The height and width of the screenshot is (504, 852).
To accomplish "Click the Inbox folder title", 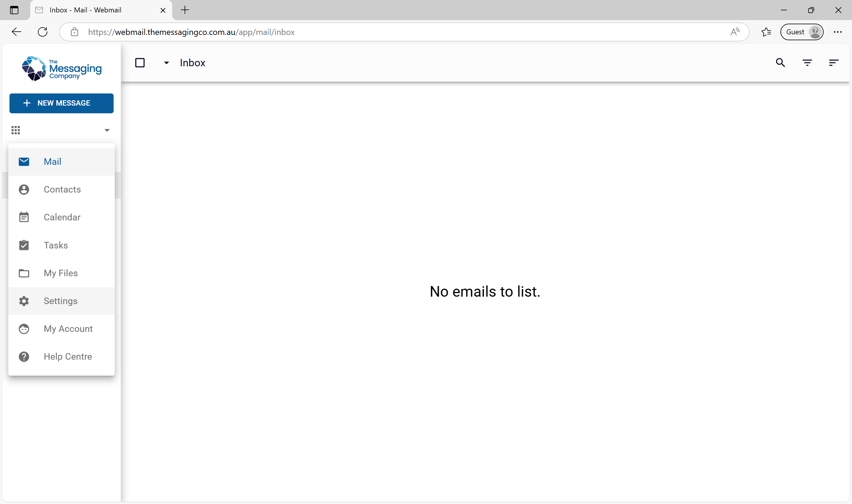I will [x=193, y=63].
